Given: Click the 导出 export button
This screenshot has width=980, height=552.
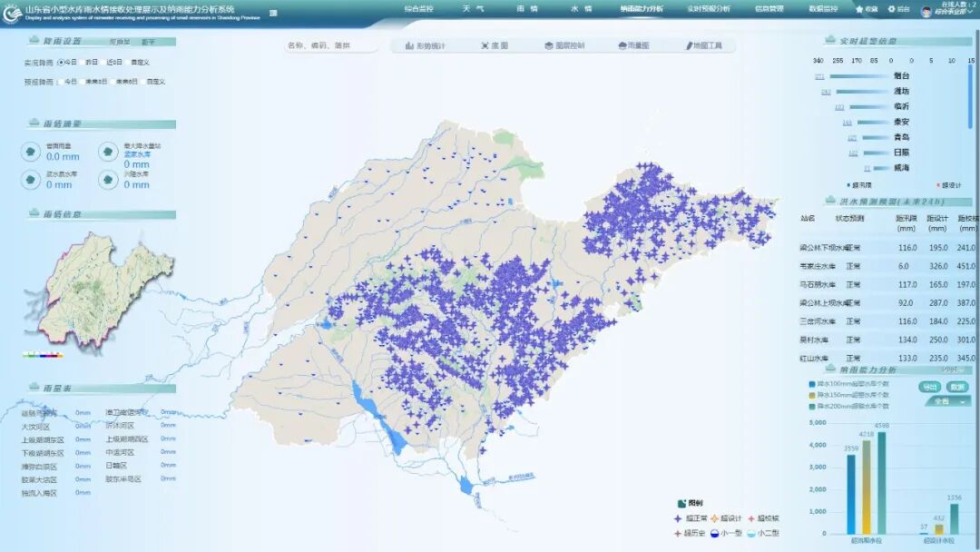Looking at the screenshot, I should pos(929,387).
